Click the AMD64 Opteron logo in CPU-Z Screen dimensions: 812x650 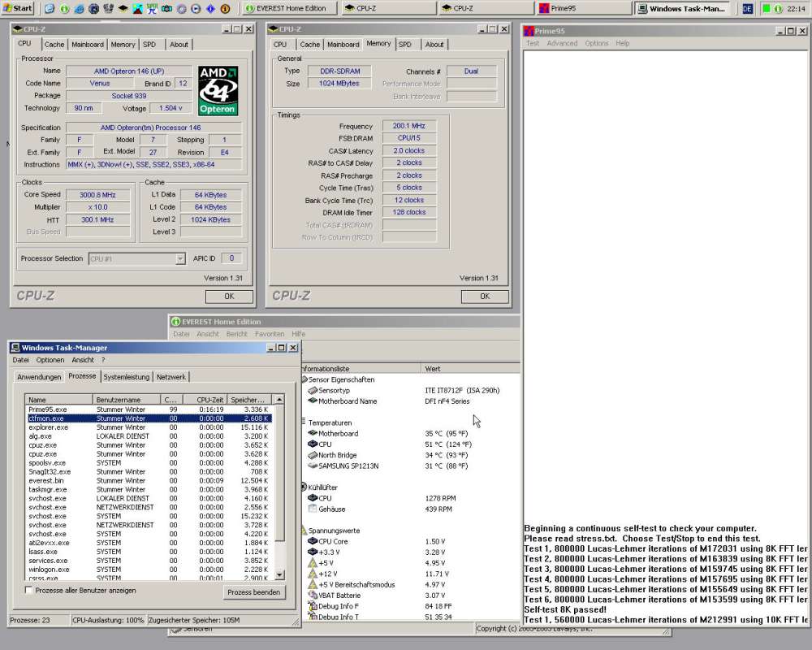(218, 90)
